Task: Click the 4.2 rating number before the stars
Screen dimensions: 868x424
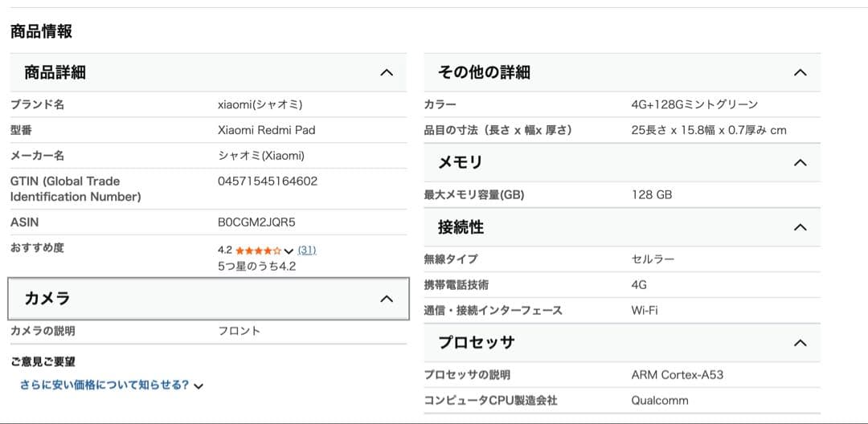Action: [225, 251]
